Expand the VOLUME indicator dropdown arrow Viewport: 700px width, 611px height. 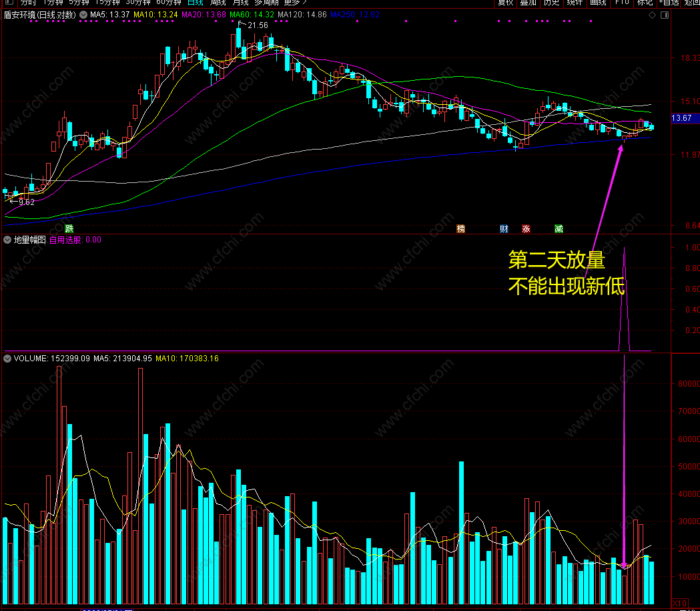[7, 358]
